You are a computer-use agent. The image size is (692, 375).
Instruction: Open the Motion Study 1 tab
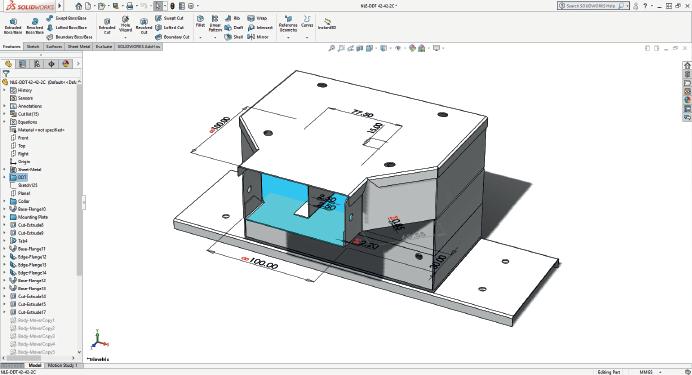tap(62, 365)
